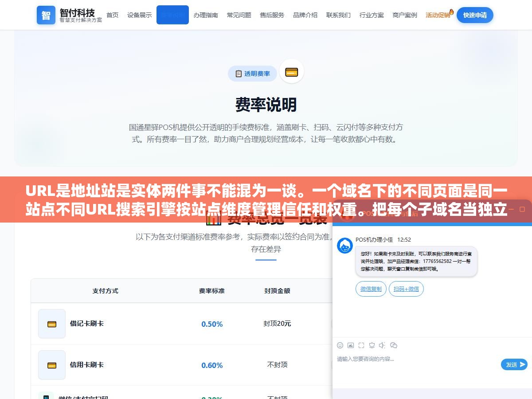Toggle the chat sound speaker icon
The image size is (532, 399).
[383, 345]
